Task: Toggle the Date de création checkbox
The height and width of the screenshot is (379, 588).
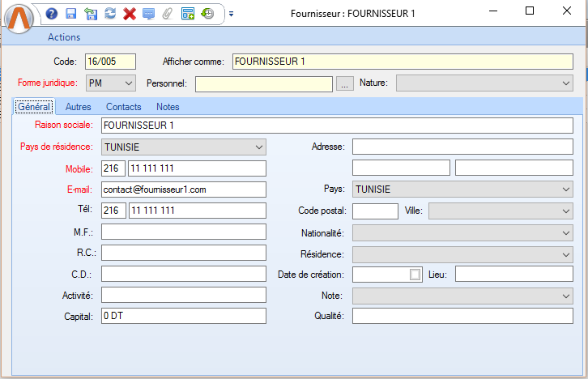Action: (x=415, y=275)
